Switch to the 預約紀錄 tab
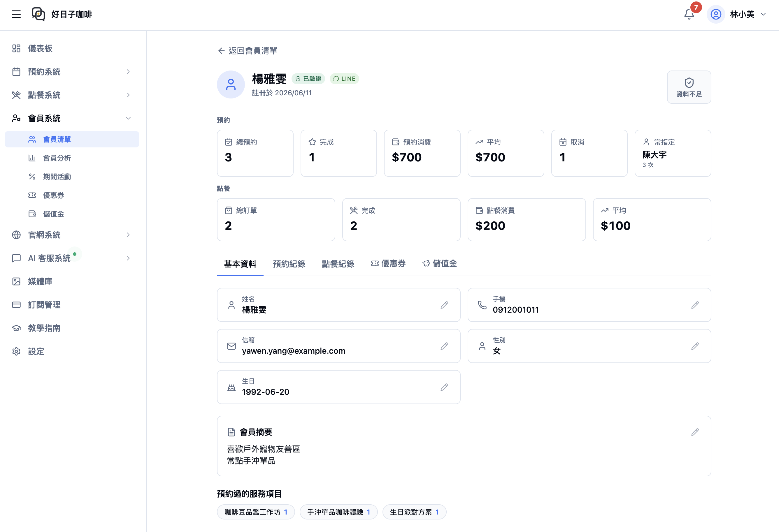Screen dimensions: 779x532 [x=289, y=264]
